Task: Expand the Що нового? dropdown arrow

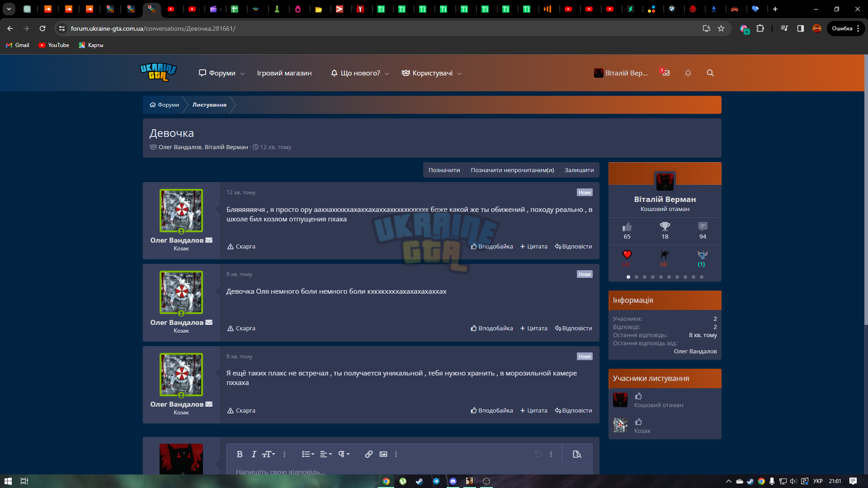Action: tap(387, 74)
